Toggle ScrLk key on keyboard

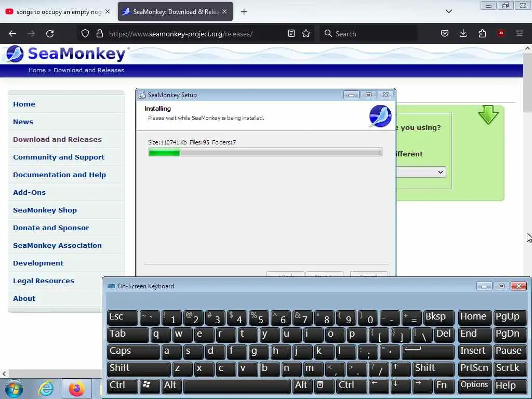510,368
